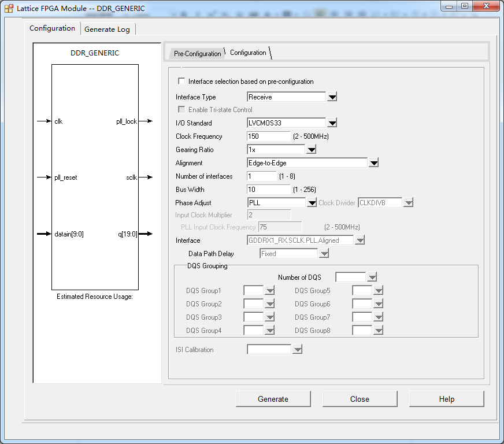Click the Close button at bottom
Viewport: 504px width, 444px height.
360,399
